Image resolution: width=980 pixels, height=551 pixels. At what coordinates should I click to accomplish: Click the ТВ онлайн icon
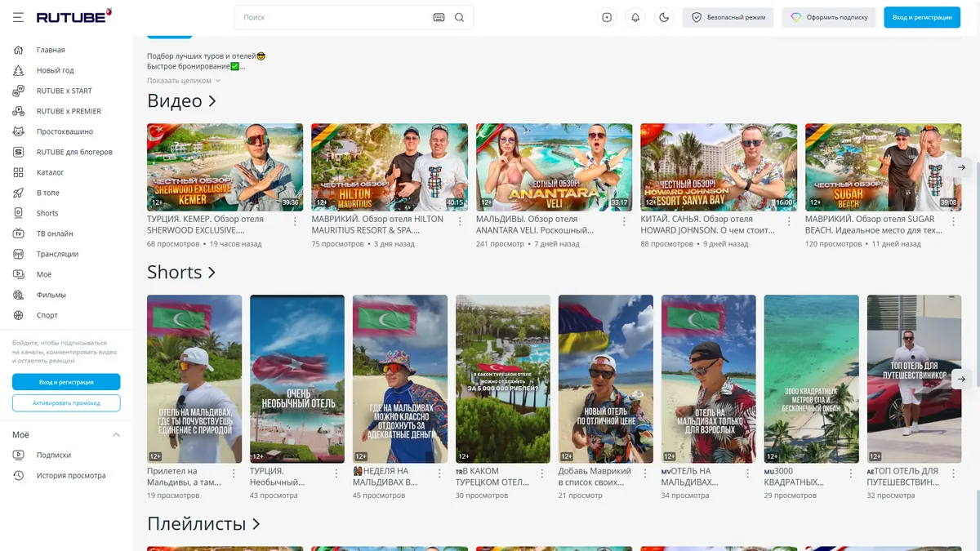pyautogui.click(x=18, y=233)
